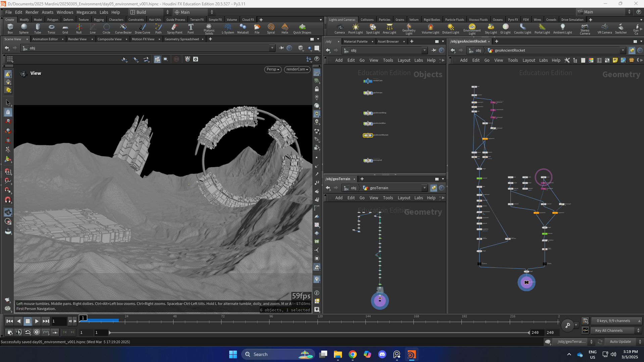
Task: Add a Sky Light
Action: click(x=491, y=29)
